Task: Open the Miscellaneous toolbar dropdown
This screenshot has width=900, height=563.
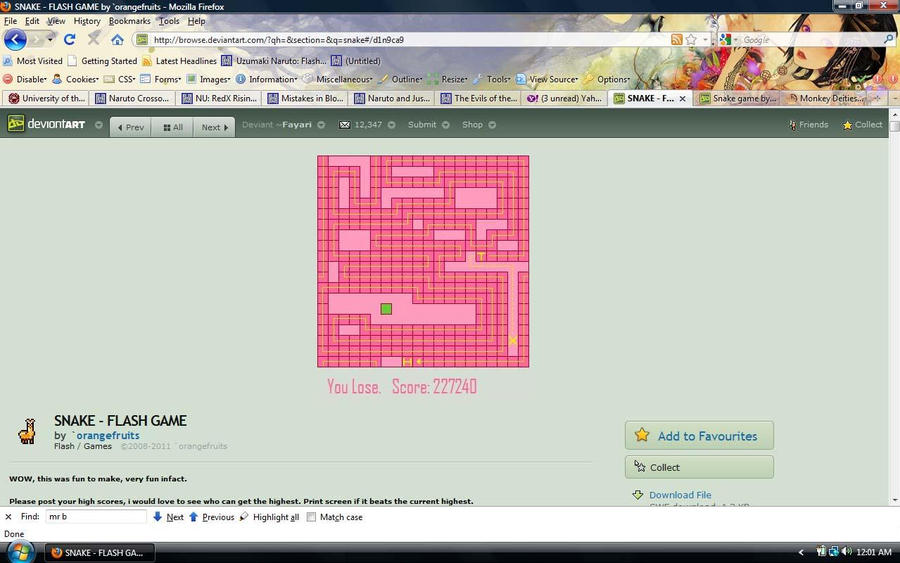Action: point(338,79)
